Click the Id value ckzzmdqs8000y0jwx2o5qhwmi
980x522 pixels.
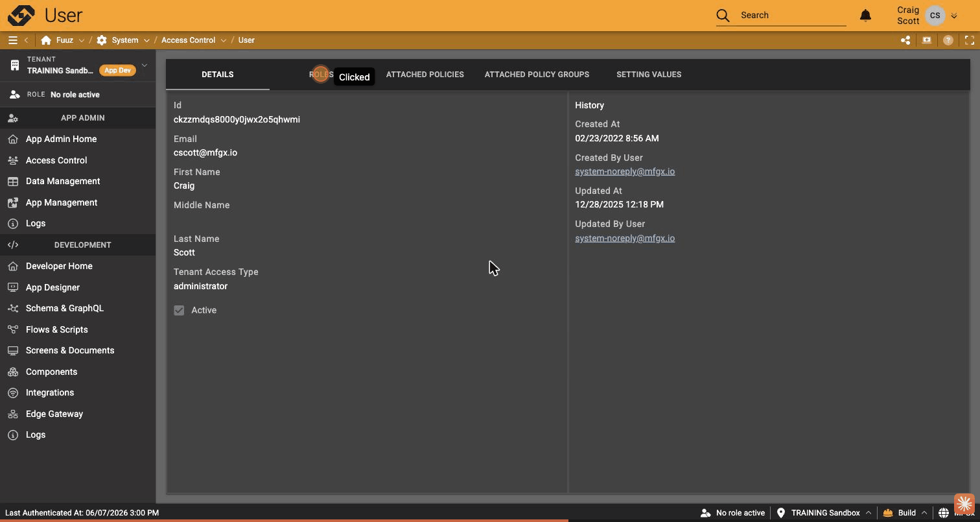click(x=237, y=119)
